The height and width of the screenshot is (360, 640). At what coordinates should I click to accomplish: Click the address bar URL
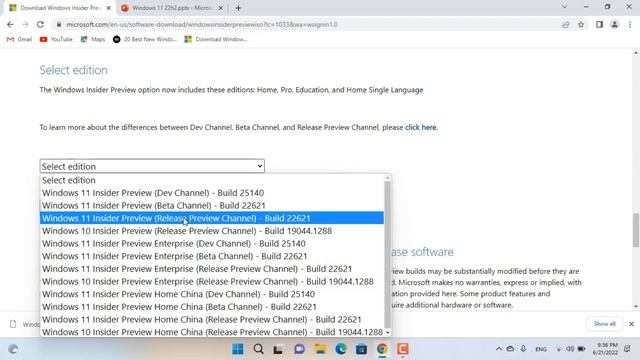[x=202, y=24]
